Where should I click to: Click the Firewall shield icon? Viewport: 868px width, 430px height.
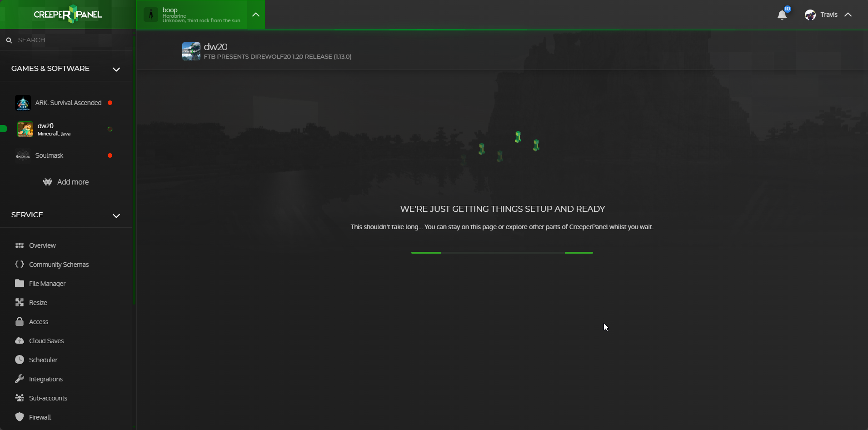(20, 417)
